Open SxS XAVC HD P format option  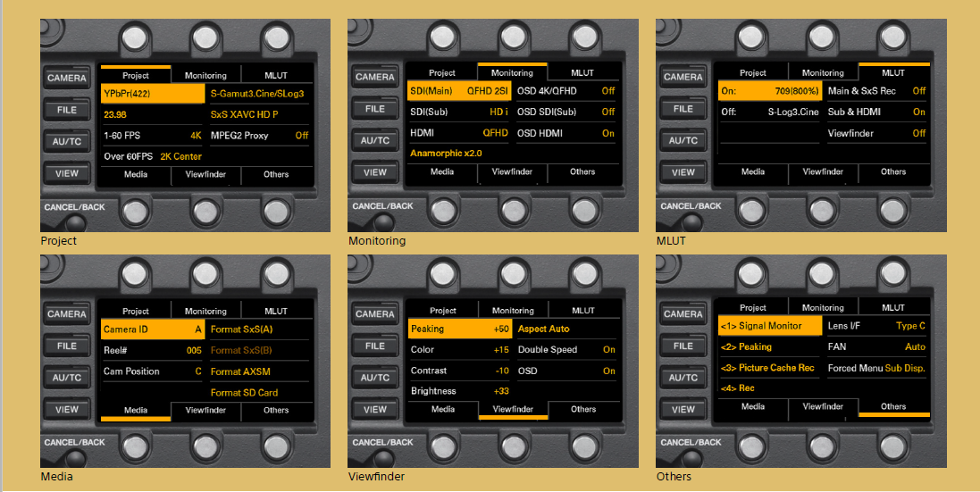[257, 114]
